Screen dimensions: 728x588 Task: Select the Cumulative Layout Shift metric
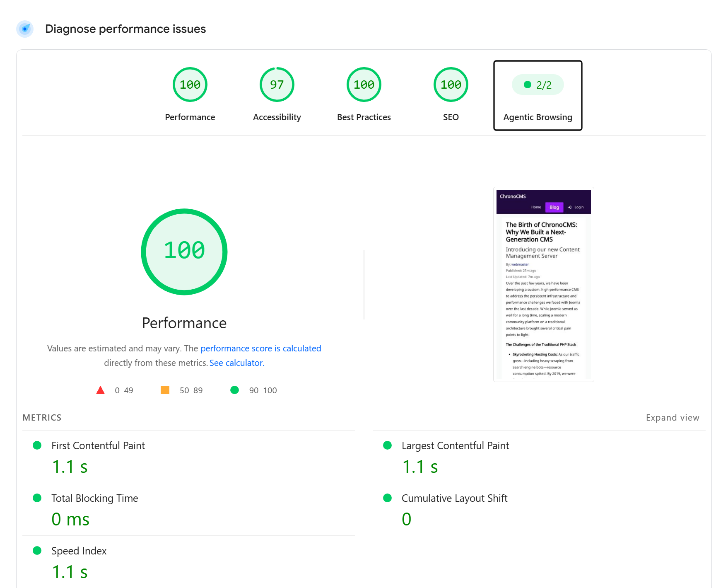point(454,498)
